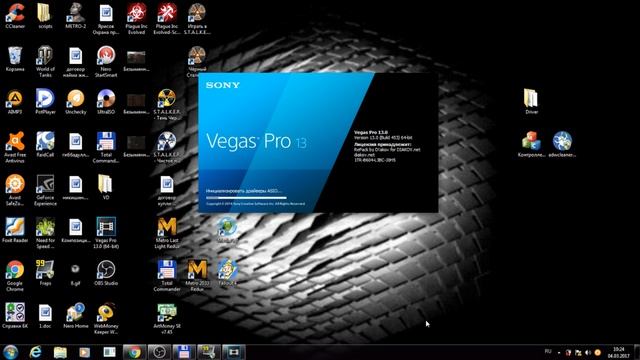The width and height of the screenshot is (640, 360).
Task: Launch S.T.A.L.K.E.R. - Тень Чер... shortcut
Action: pyautogui.click(x=167, y=104)
